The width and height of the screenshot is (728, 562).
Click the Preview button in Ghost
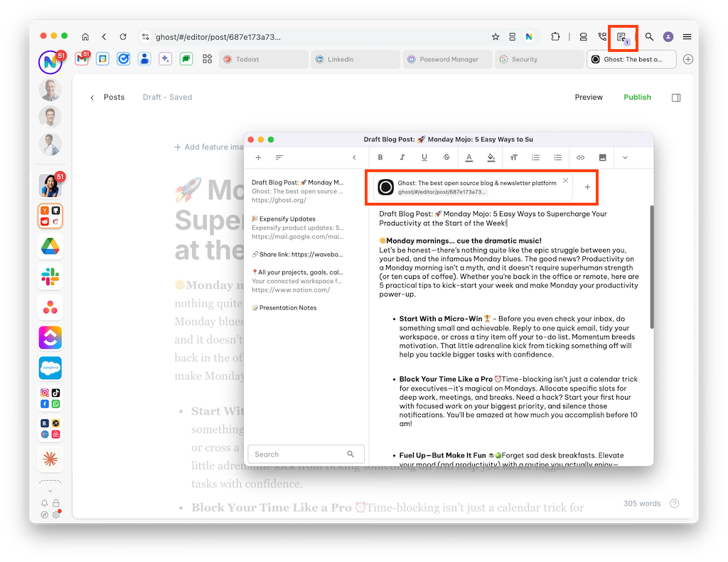(589, 97)
